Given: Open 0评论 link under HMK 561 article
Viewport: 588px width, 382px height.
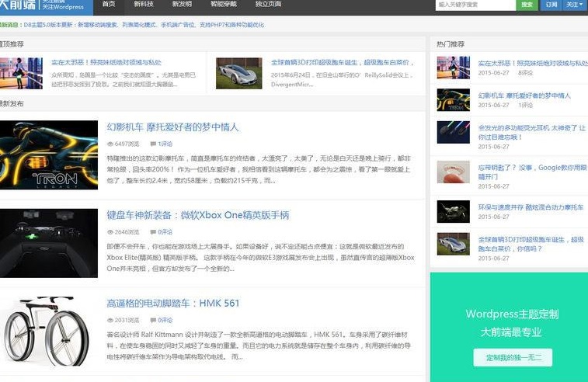Looking at the screenshot, I should [x=165, y=320].
